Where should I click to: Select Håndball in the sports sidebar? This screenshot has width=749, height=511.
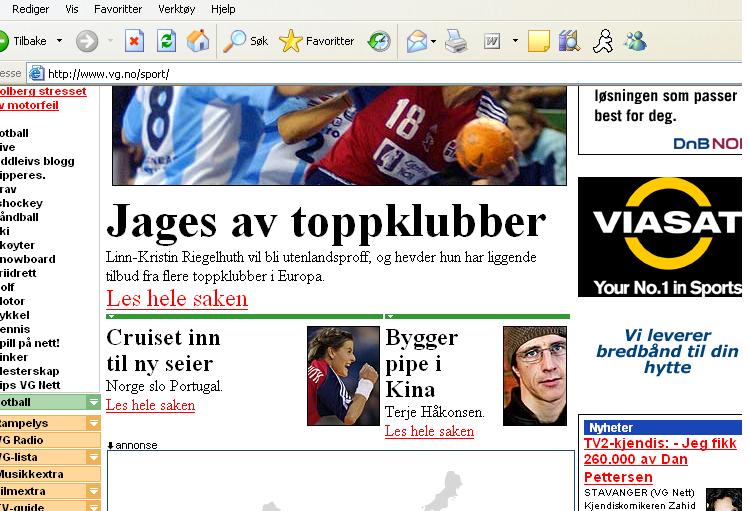pyautogui.click(x=19, y=217)
